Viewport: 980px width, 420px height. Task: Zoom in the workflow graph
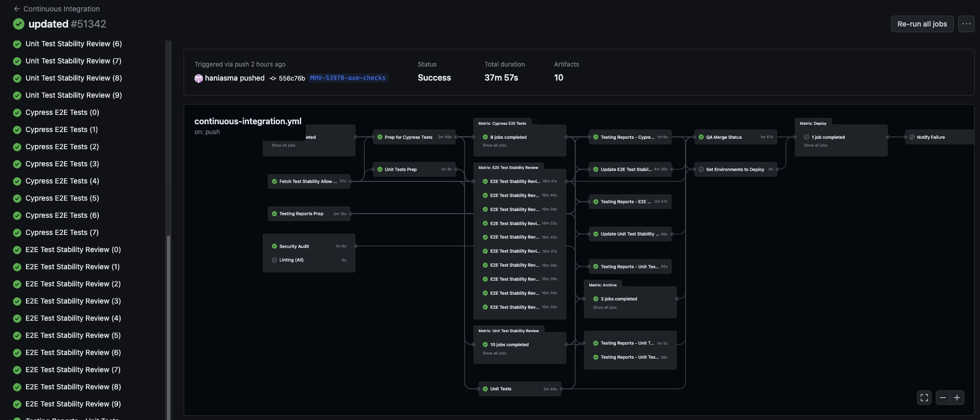[957, 398]
